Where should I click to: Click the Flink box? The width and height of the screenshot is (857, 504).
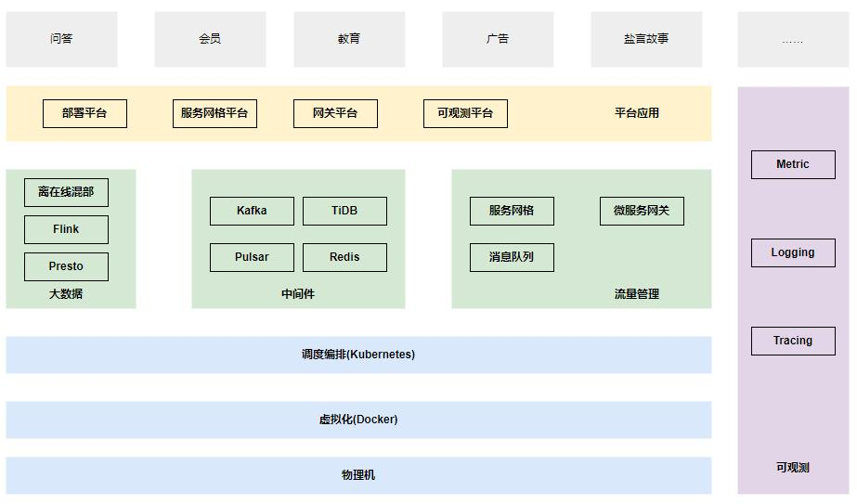tap(66, 229)
